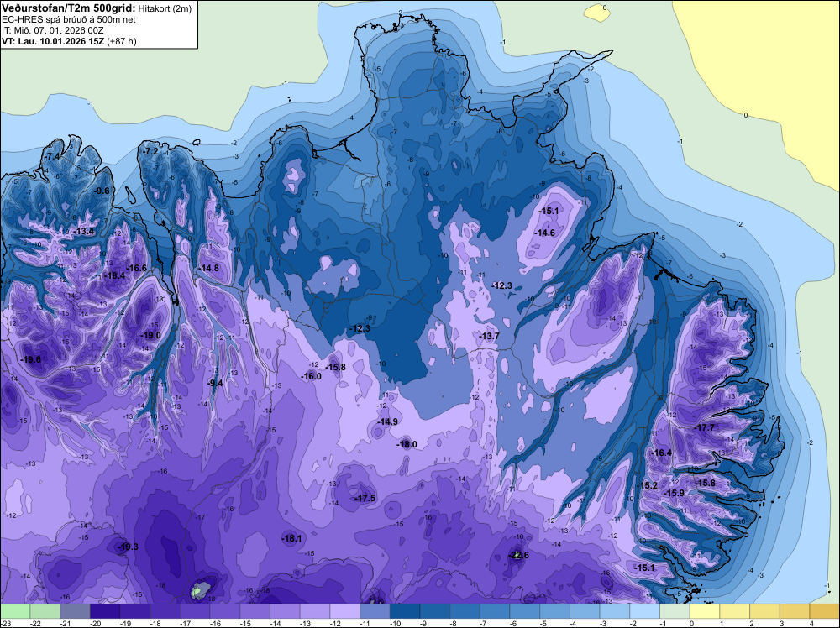Click the -9.4 temperature label
840x628 pixels.
click(x=215, y=383)
